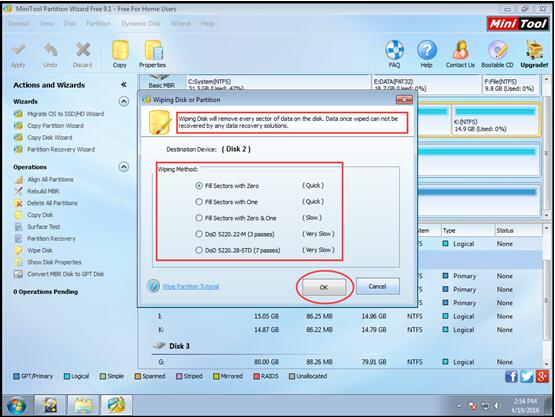Collapse the Actions and Wizards panel

coord(124,85)
